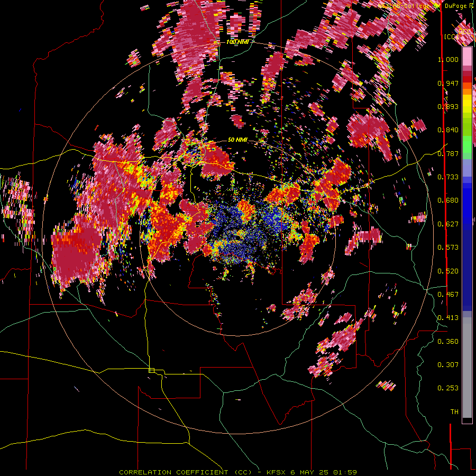This screenshot has height=476, width=476.
Task: Click the 0.307 scale label
Action: click(x=448, y=365)
